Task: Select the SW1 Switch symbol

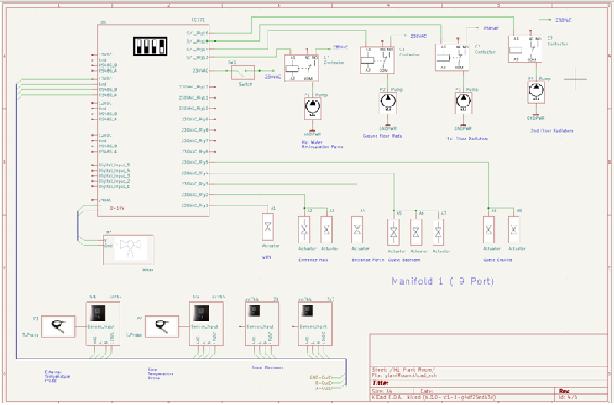Action: 243,72
